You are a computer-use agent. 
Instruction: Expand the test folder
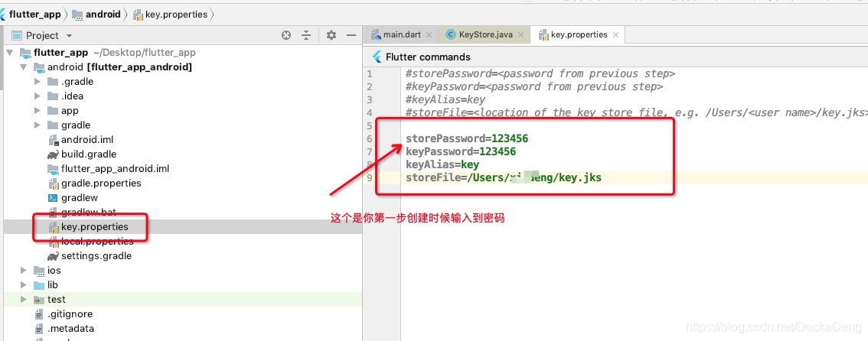23,300
